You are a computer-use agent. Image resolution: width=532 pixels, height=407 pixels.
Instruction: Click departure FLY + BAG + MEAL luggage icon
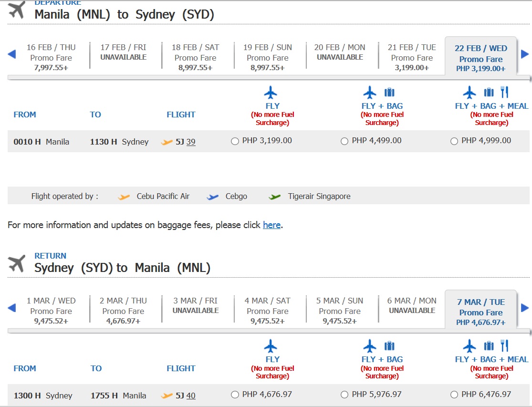click(489, 92)
